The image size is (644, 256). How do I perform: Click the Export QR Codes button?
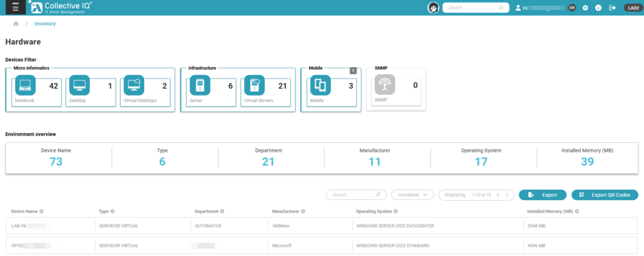coord(604,195)
